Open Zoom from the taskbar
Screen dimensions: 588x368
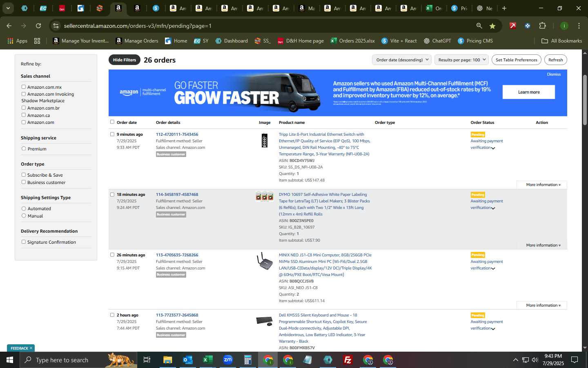227,360
